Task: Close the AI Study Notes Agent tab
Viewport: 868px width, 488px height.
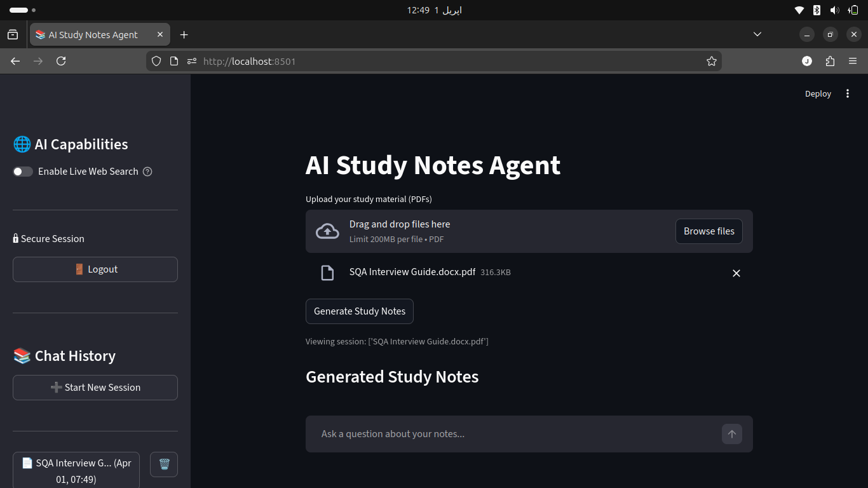Action: 160,35
